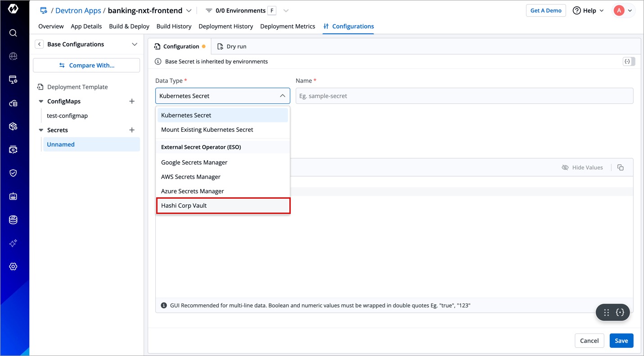This screenshot has width=644, height=356.
Task: Click the security shield sidebar icon
Action: pyautogui.click(x=13, y=173)
